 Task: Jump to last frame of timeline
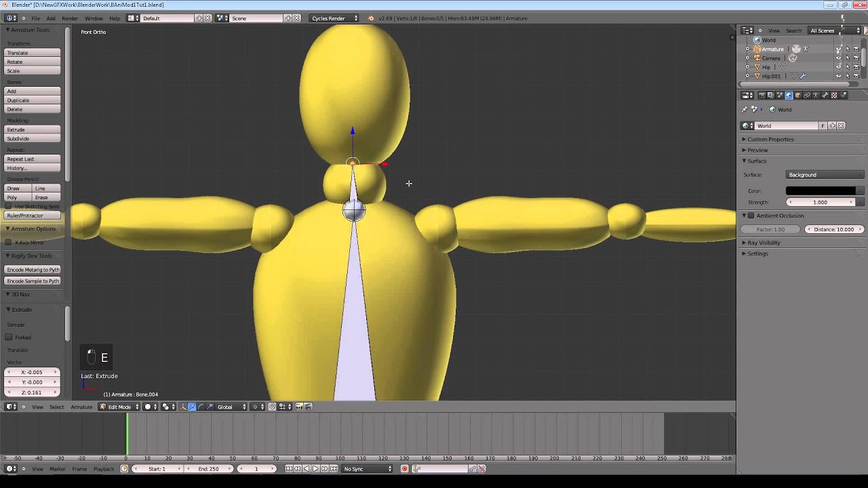pyautogui.click(x=334, y=468)
